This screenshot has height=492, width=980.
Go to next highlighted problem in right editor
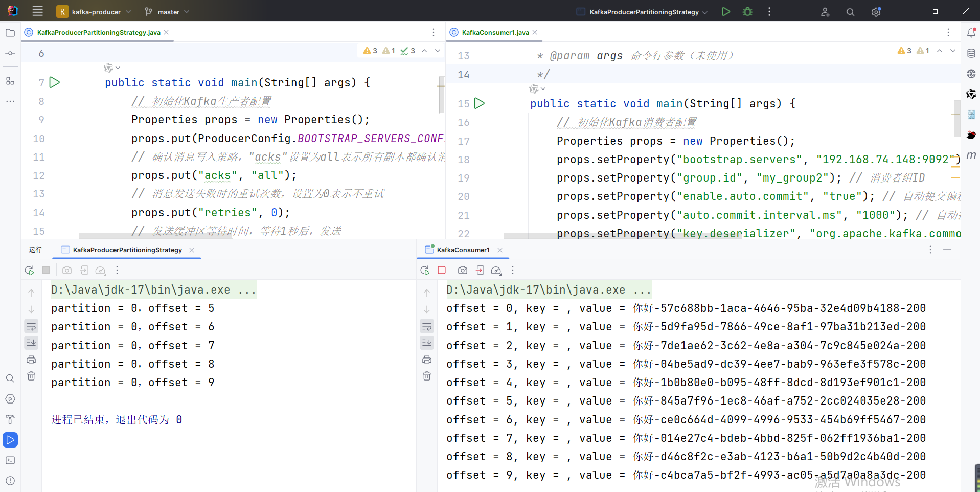point(953,51)
